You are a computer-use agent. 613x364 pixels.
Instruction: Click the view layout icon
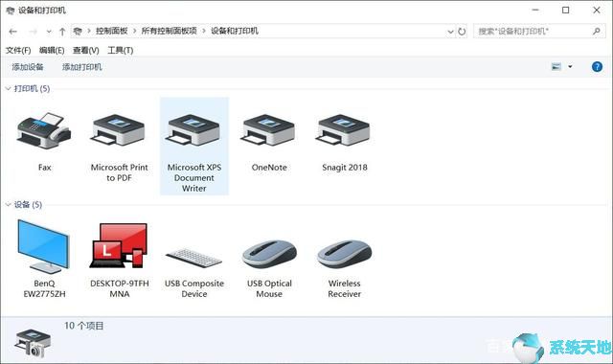tap(556, 67)
